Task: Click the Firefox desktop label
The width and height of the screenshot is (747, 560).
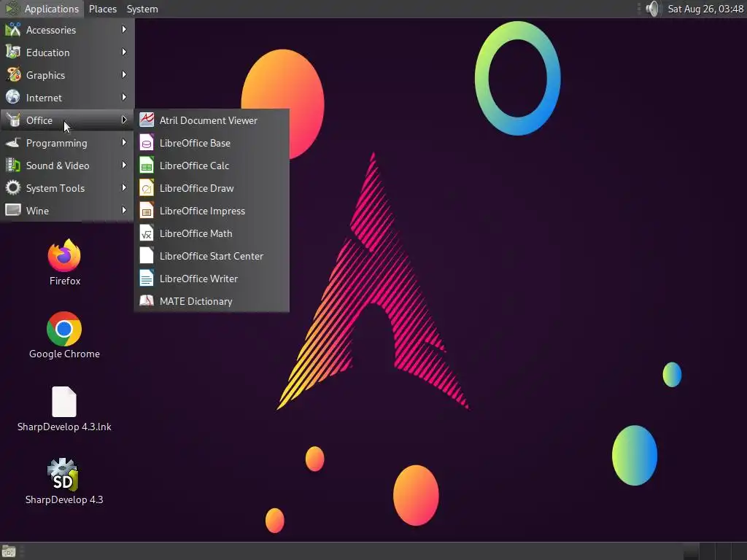Action: tap(65, 281)
